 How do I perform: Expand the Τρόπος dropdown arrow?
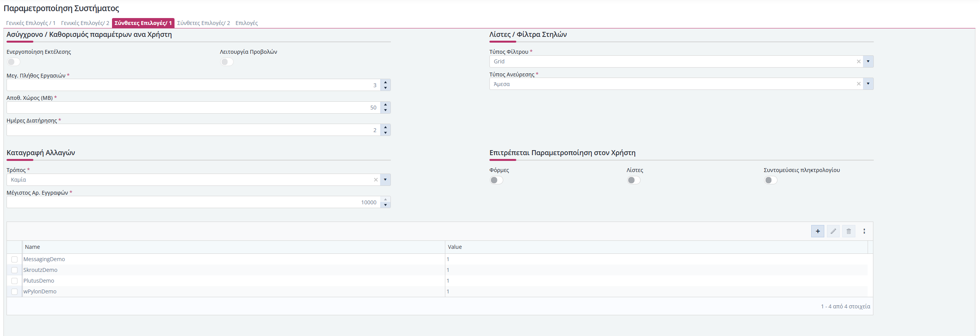coord(385,180)
